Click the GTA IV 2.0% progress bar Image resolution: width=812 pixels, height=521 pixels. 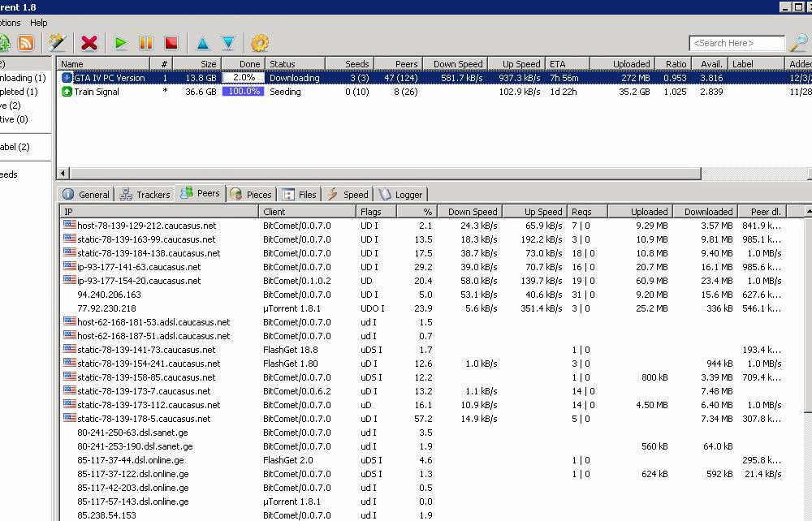[243, 78]
